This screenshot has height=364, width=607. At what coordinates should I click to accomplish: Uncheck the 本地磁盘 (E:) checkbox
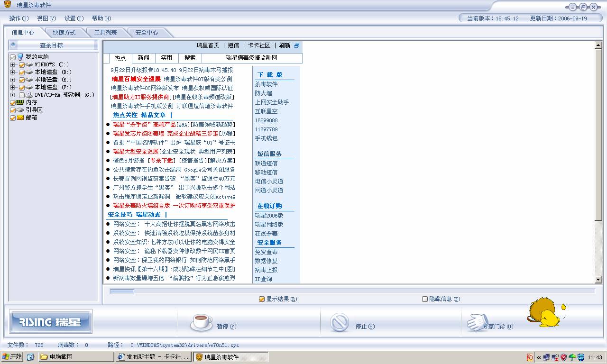point(22,80)
